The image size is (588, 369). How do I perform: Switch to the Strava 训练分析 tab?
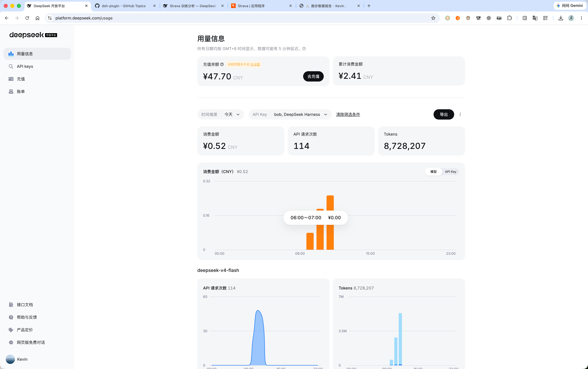(193, 6)
